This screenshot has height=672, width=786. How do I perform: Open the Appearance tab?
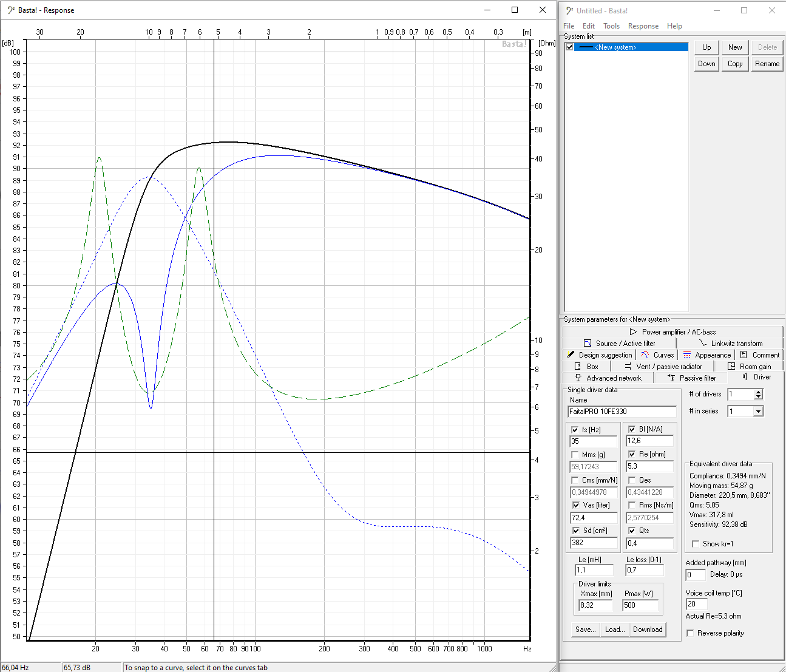(x=706, y=355)
